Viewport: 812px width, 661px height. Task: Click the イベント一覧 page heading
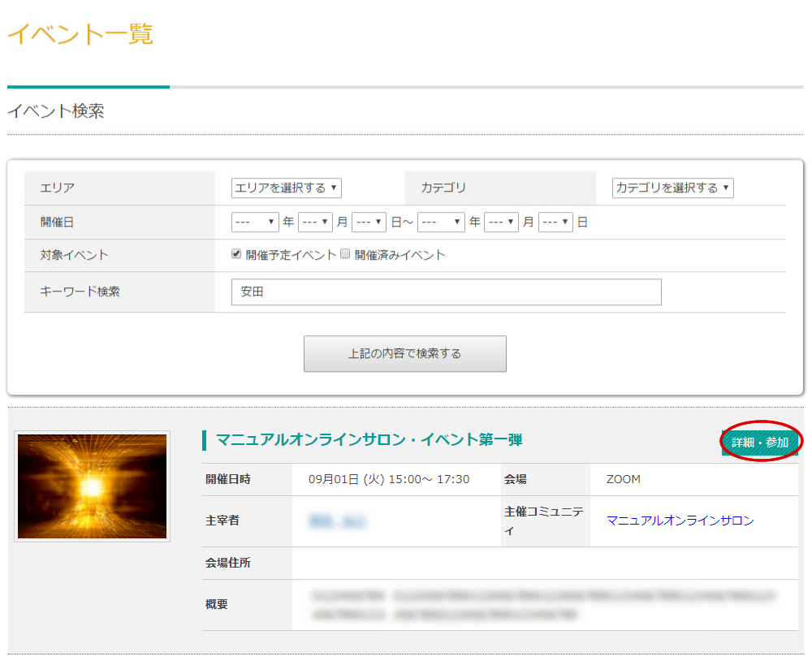(80, 34)
